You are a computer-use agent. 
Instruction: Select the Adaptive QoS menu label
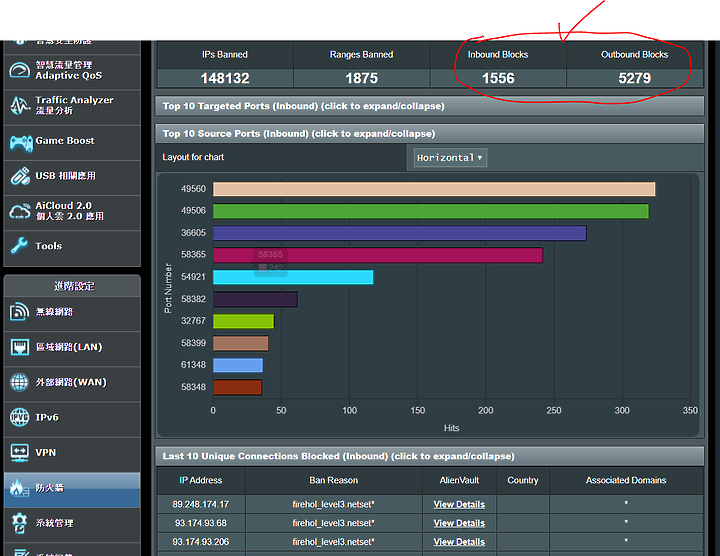(x=69, y=70)
